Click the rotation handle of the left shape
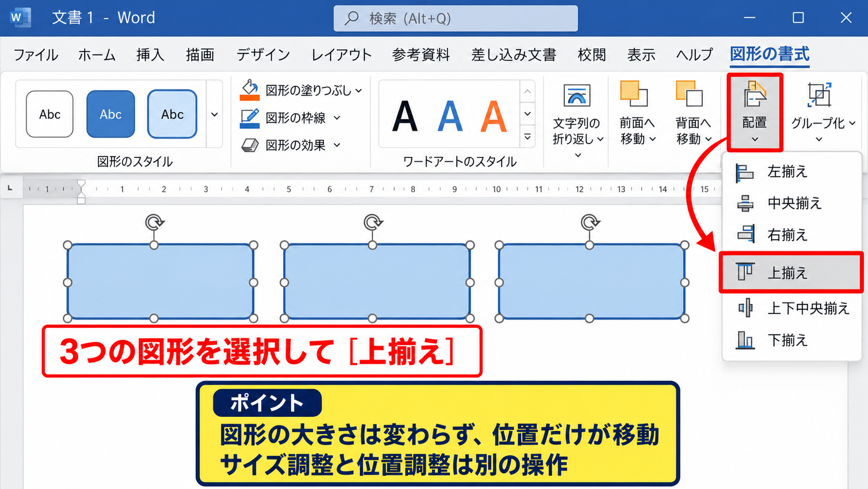The image size is (868, 489). [x=154, y=222]
